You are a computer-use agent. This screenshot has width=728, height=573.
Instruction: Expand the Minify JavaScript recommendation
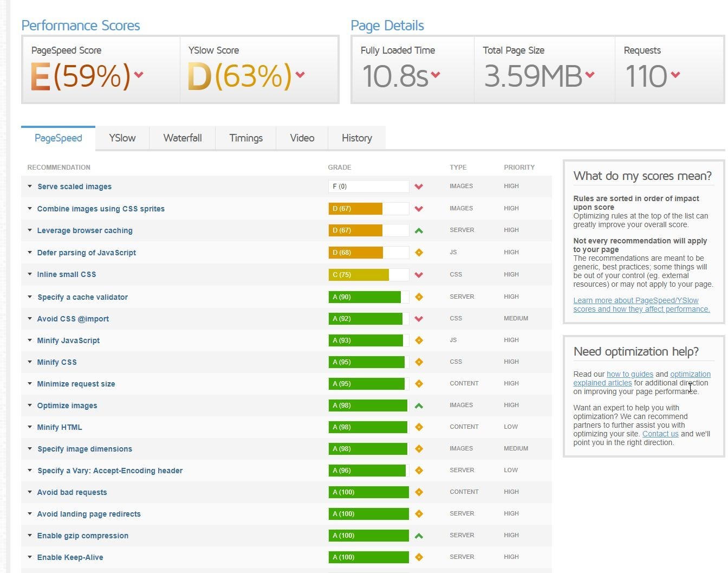[68, 340]
